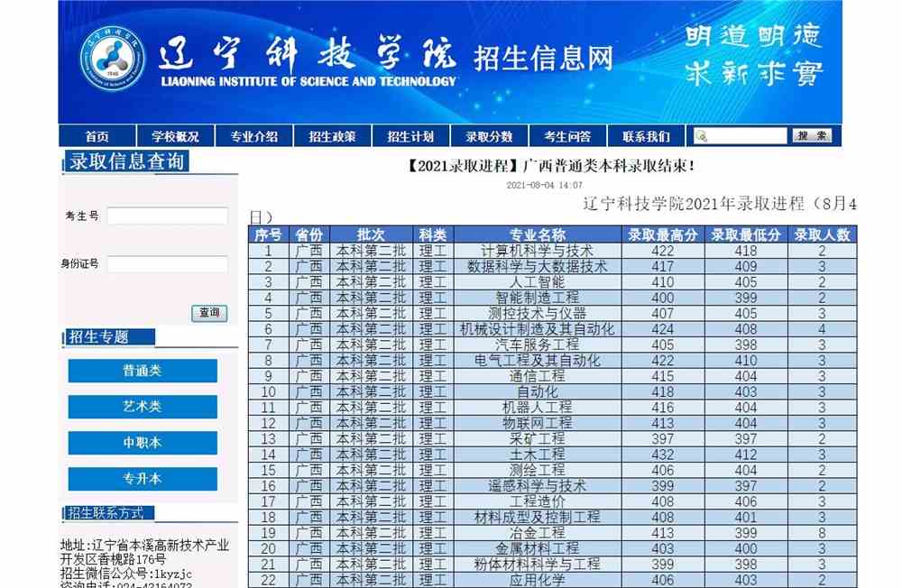Screen dimensions: 902x588
Task: Click the address text 辽宁省本溪高新技术产业
Action: 161,546
